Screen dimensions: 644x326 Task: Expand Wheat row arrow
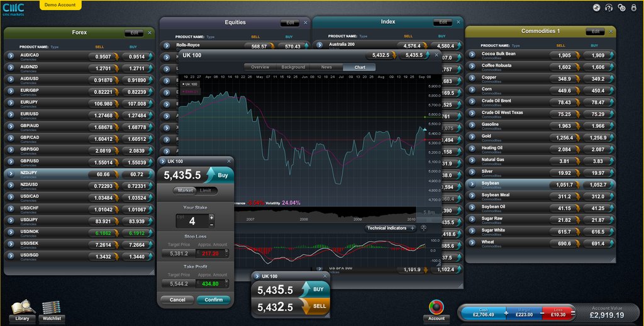pyautogui.click(x=472, y=244)
